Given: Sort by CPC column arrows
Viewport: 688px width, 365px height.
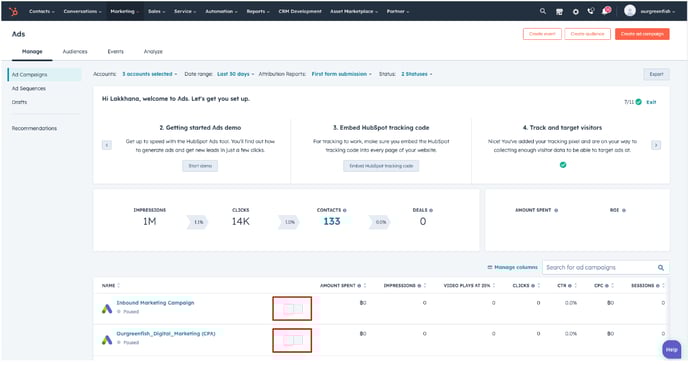Looking at the screenshot, I should (612, 286).
